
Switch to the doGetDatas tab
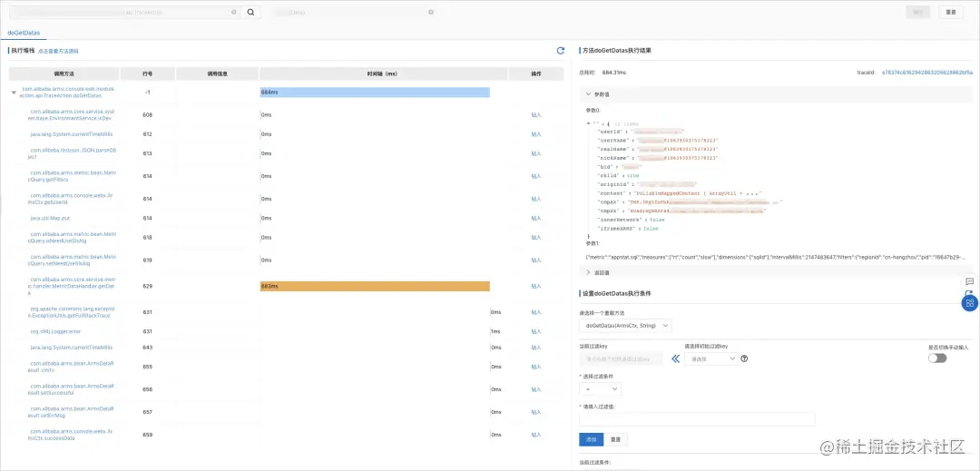point(24,33)
